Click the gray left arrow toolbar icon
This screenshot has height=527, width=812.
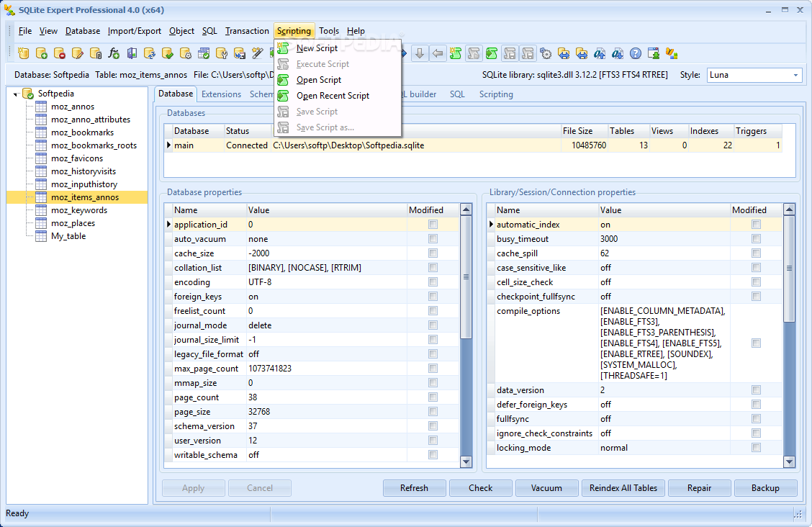click(438, 53)
